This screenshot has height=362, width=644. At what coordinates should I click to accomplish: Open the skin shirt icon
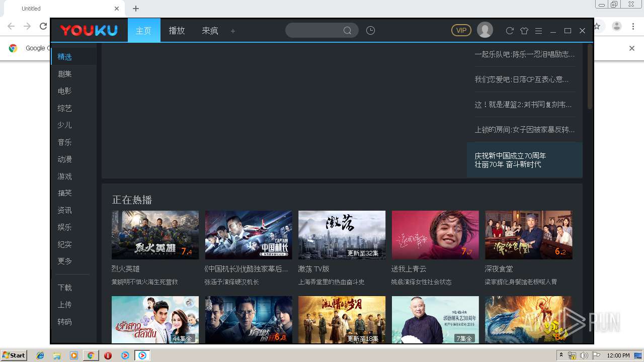524,31
